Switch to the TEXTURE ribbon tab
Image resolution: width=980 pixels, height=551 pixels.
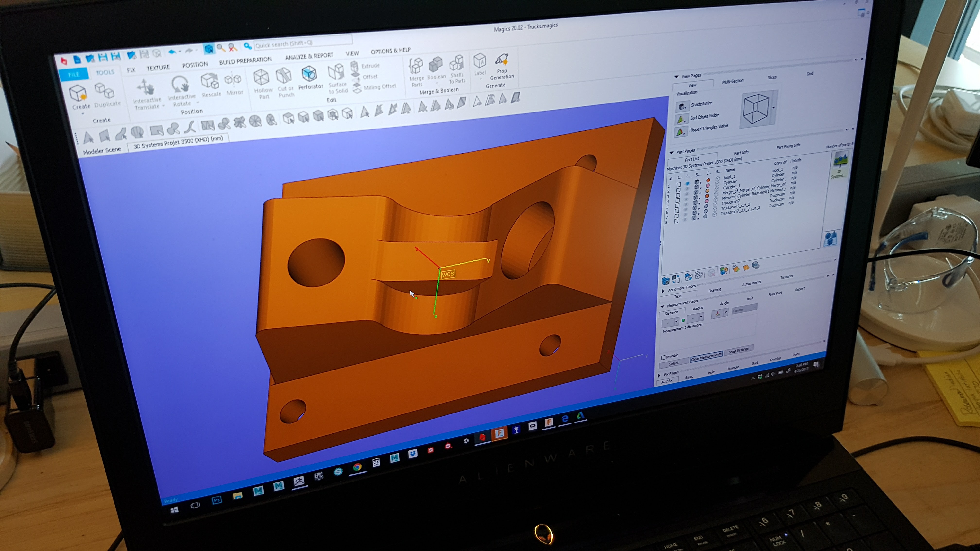click(x=158, y=68)
